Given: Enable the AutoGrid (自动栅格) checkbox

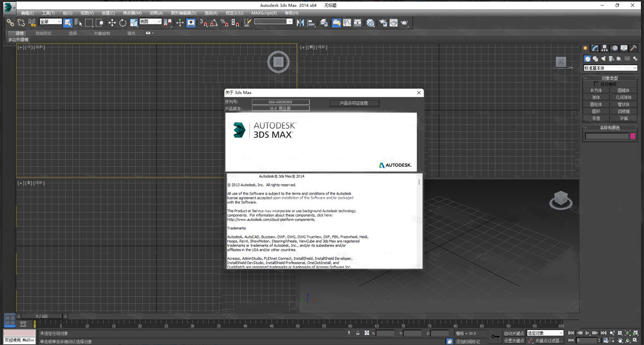Looking at the screenshot, I should 596,84.
